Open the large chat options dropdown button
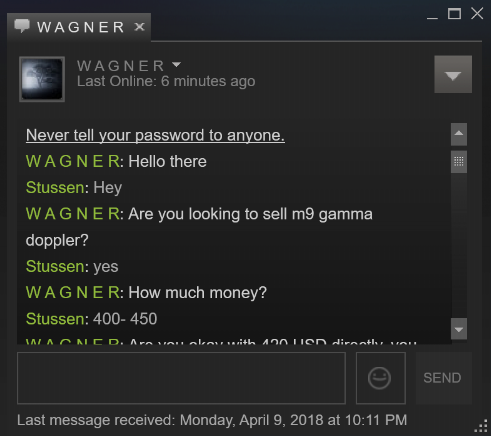This screenshot has width=491, height=436. click(453, 74)
